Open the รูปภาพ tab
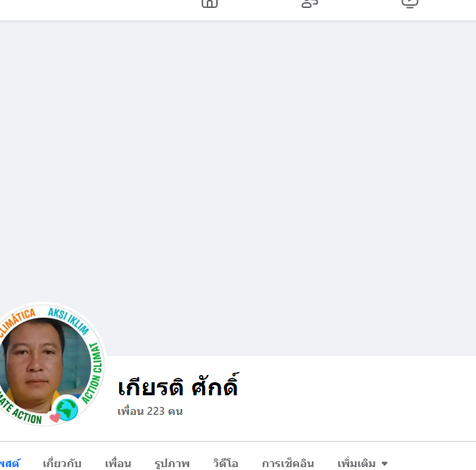476x470 pixels. (x=172, y=463)
